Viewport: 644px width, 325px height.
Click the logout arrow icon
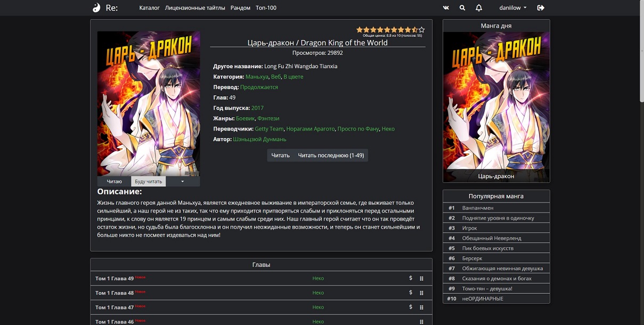pyautogui.click(x=541, y=7)
